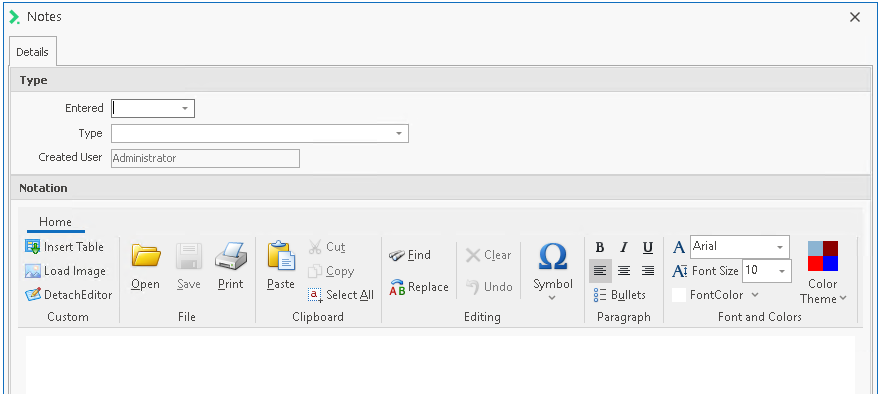Close the Notes window
Screen dimensions: 881x394
pos(855,17)
